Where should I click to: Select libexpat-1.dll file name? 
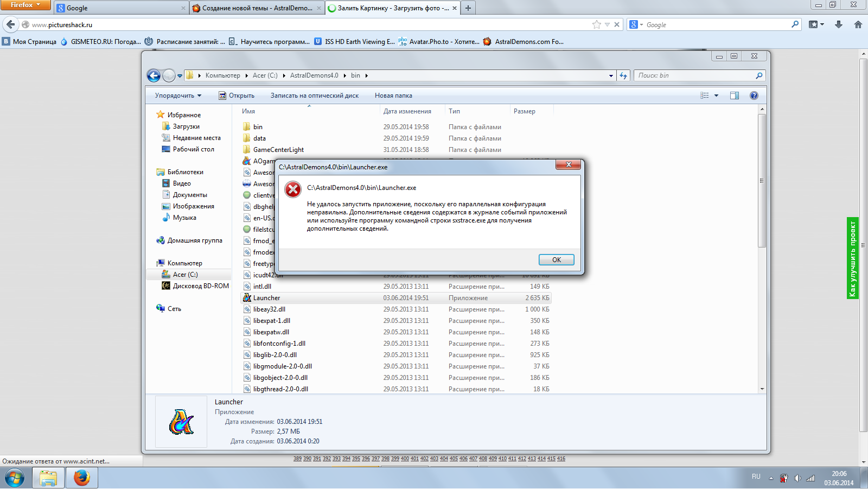pyautogui.click(x=272, y=321)
